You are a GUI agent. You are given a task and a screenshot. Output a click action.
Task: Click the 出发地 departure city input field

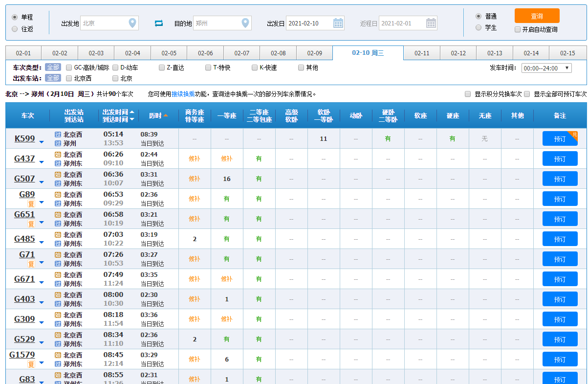point(104,23)
